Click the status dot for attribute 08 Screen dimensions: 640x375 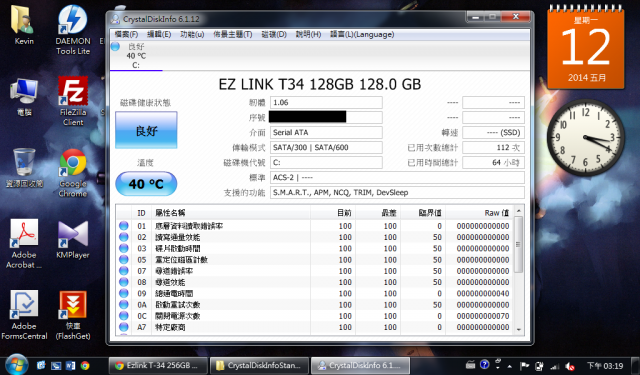click(124, 282)
